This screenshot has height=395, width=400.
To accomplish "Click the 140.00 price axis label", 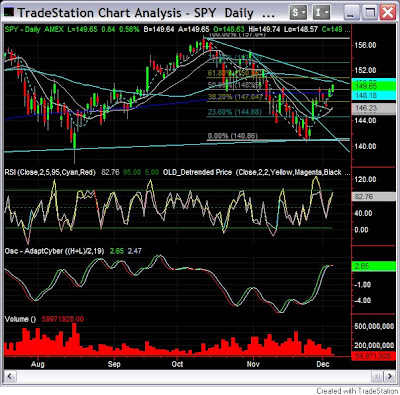I will pyautogui.click(x=366, y=146).
